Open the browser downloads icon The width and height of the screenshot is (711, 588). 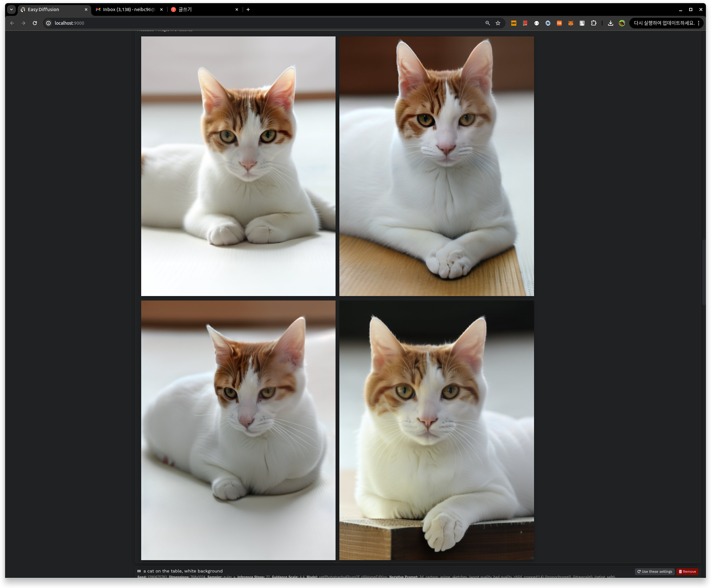(x=610, y=23)
